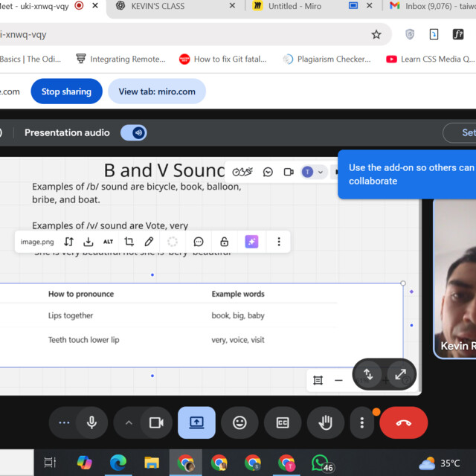
Task: Open the user avatar dropdown in Miro
Action: pyautogui.click(x=312, y=172)
